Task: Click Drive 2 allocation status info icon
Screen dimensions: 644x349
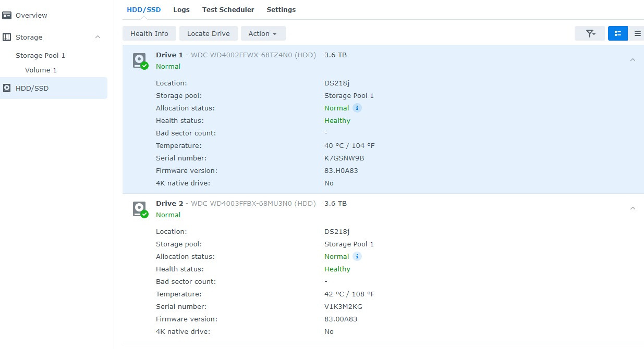Action: coord(357,256)
